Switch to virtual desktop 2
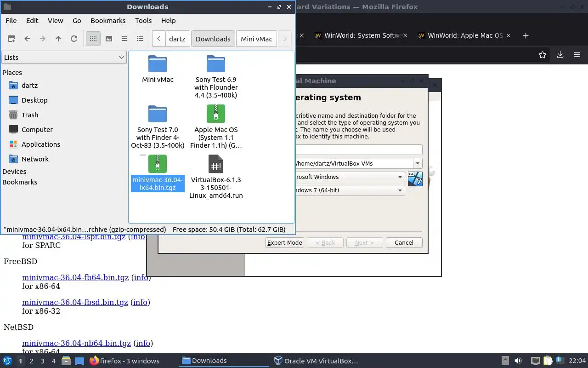The width and height of the screenshot is (588, 368). pyautogui.click(x=31, y=361)
